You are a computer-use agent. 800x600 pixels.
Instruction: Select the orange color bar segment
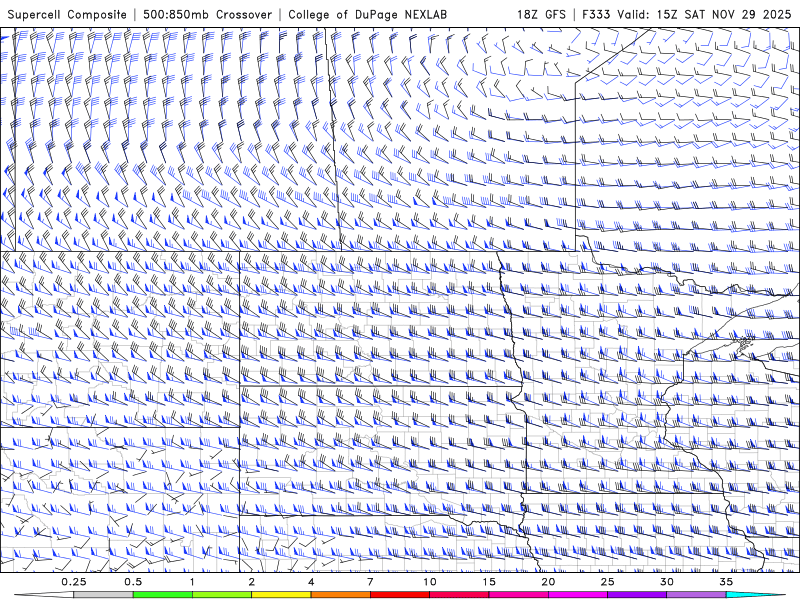click(340, 595)
